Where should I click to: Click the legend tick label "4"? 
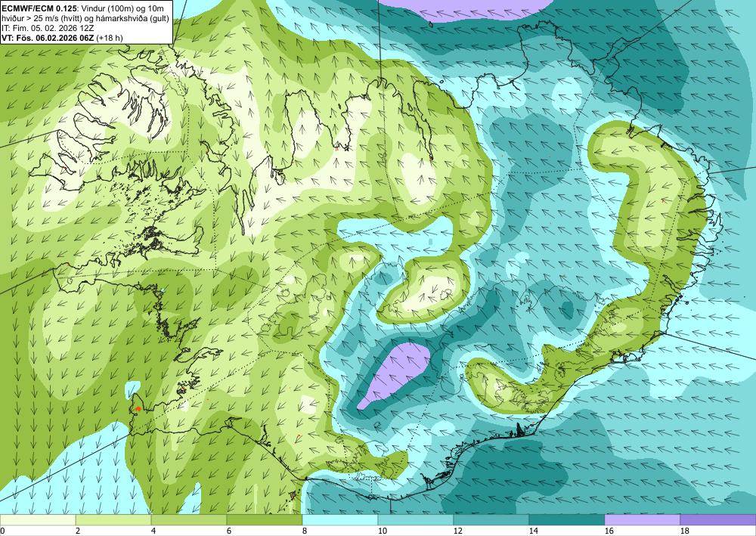tap(153, 531)
